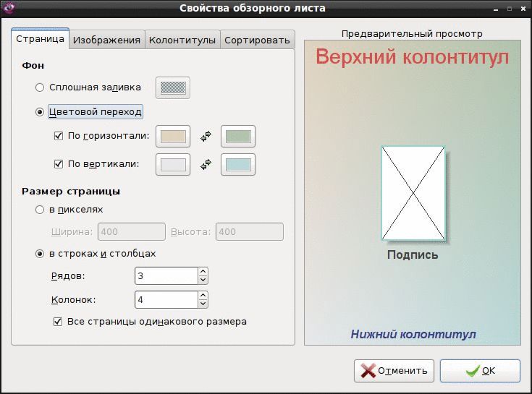This screenshot has height=394, width=532.
Task: Toggle По горизонтали checkbox
Action: (59, 136)
